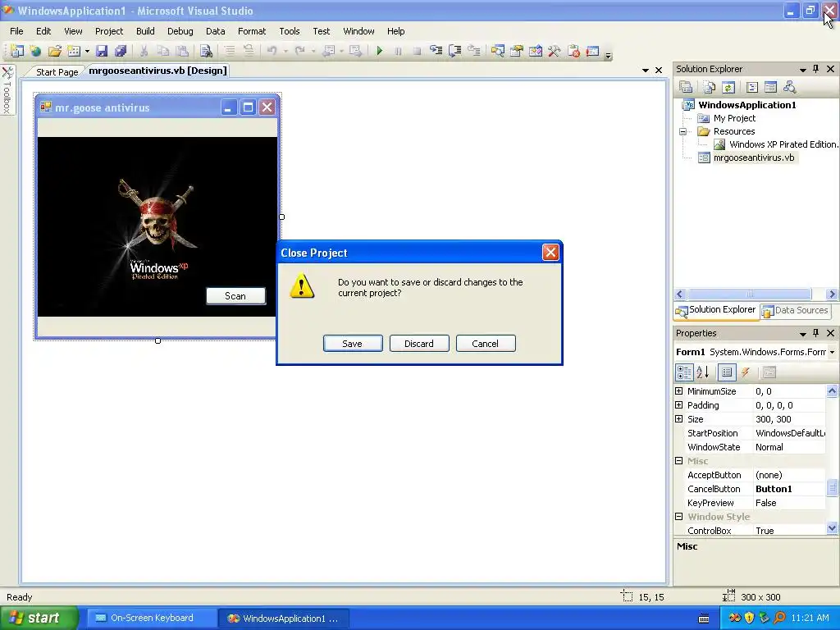
Task: Open the Build menu
Action: click(x=145, y=31)
